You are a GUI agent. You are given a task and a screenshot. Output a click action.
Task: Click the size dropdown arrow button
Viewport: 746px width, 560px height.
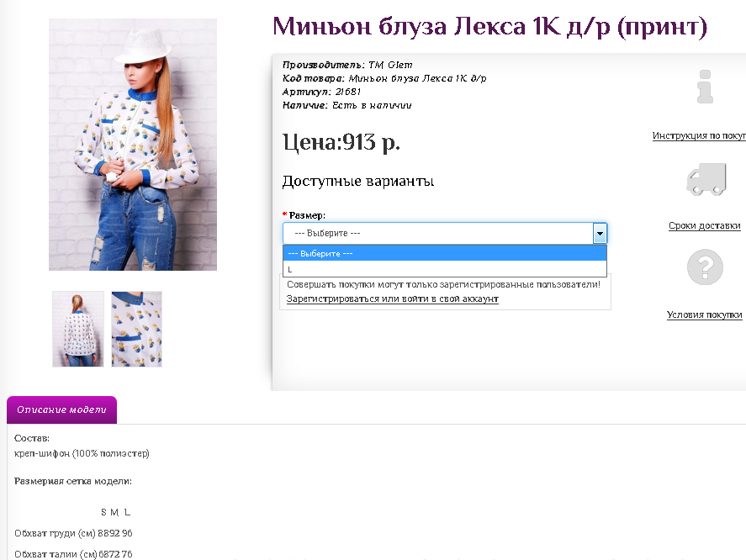600,234
